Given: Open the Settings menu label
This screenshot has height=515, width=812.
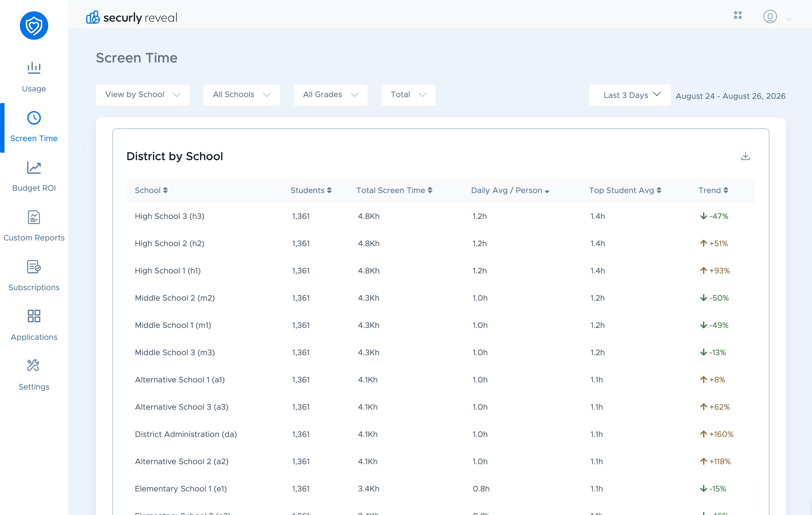Looking at the screenshot, I should pos(34,386).
